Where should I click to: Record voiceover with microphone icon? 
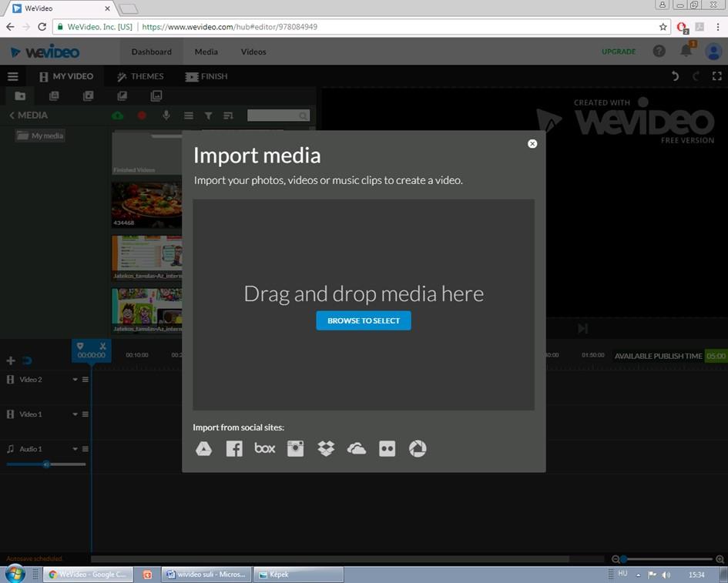point(166,115)
